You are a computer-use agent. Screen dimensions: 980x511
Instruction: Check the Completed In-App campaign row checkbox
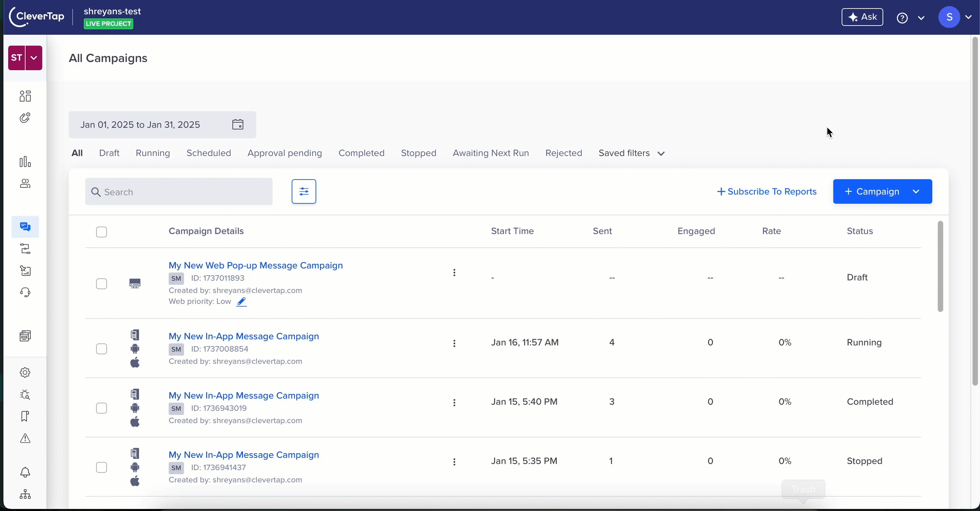click(102, 408)
